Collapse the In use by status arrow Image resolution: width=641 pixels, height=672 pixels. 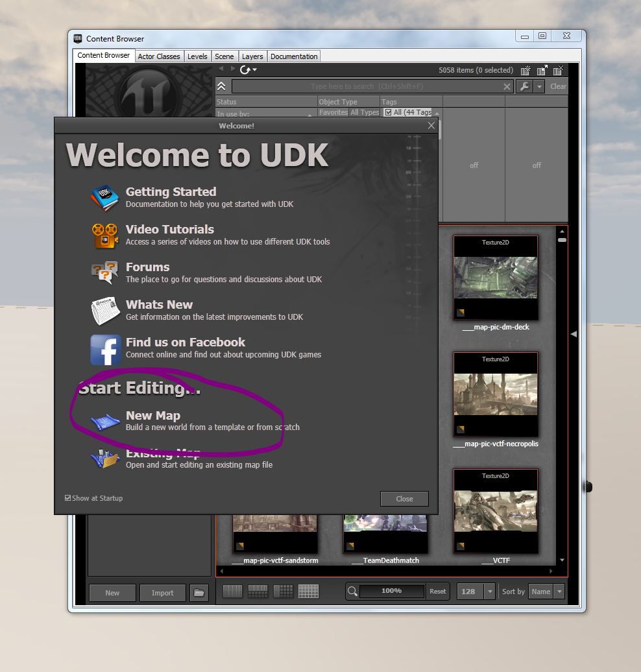(x=309, y=115)
